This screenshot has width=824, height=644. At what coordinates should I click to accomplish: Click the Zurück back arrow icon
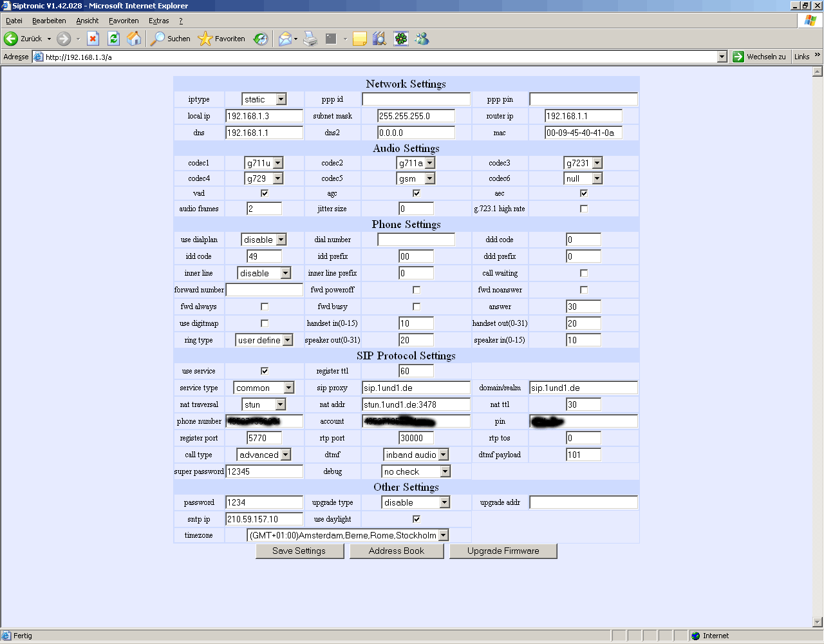point(11,39)
